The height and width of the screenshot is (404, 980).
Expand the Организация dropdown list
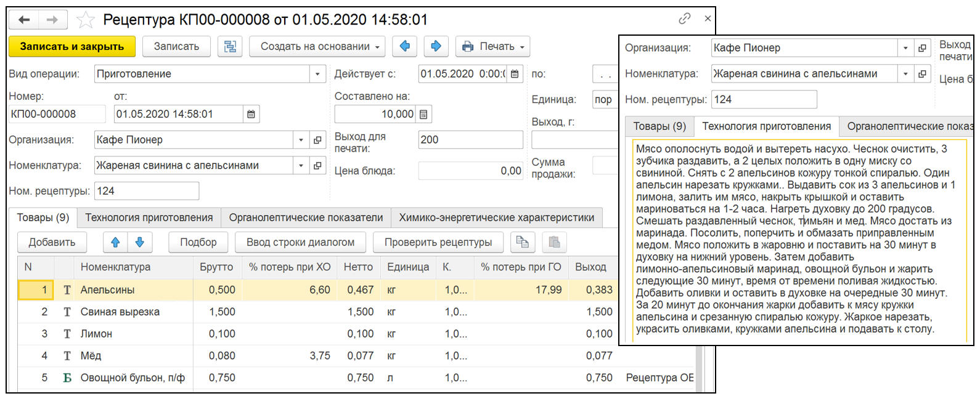click(x=301, y=140)
